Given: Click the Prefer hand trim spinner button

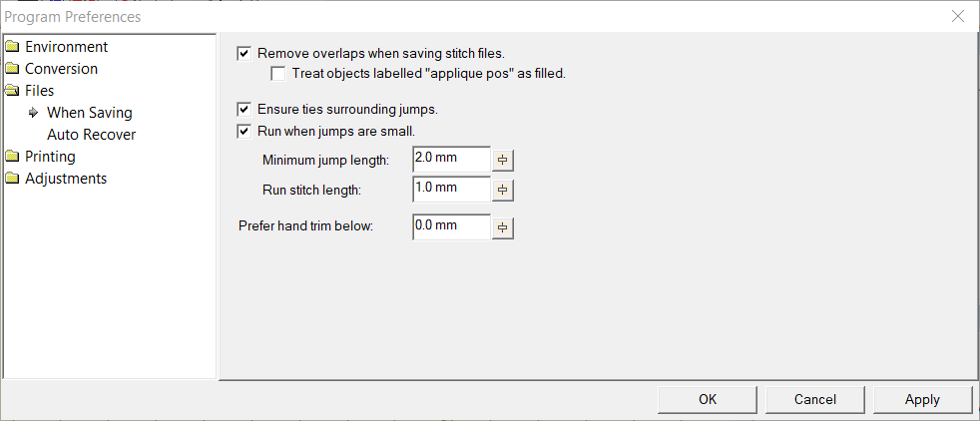Looking at the screenshot, I should (x=503, y=227).
